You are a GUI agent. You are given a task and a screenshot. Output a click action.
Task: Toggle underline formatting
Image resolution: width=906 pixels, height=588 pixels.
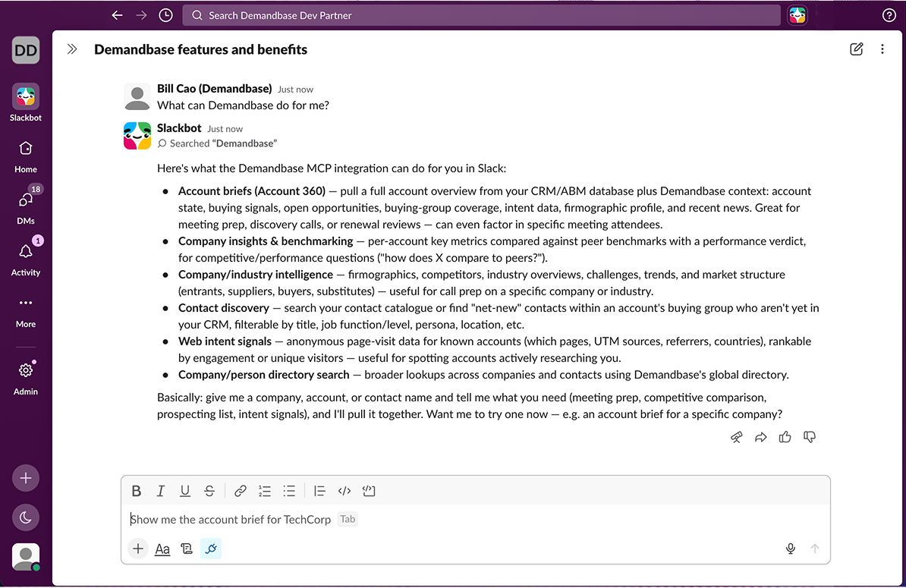pos(185,491)
